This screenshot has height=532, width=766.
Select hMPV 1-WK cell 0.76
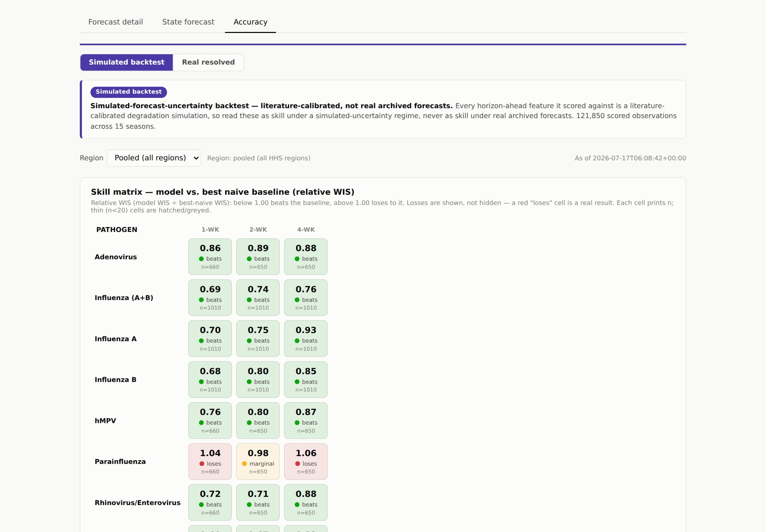pyautogui.click(x=210, y=421)
